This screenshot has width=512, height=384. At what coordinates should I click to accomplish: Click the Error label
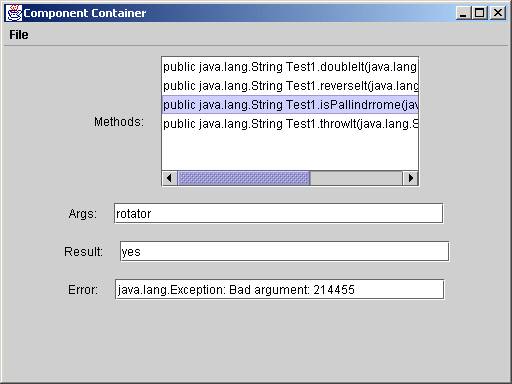pyautogui.click(x=83, y=289)
